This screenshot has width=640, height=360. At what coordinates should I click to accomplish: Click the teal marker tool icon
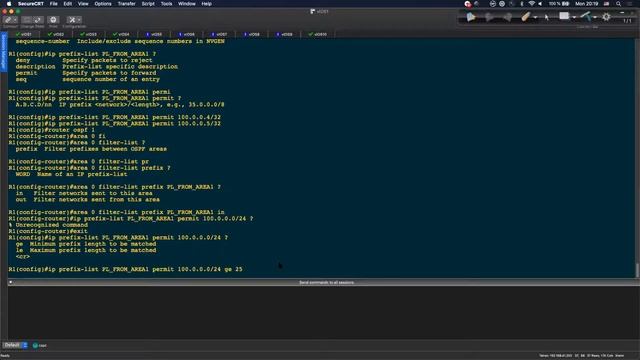pos(586,16)
